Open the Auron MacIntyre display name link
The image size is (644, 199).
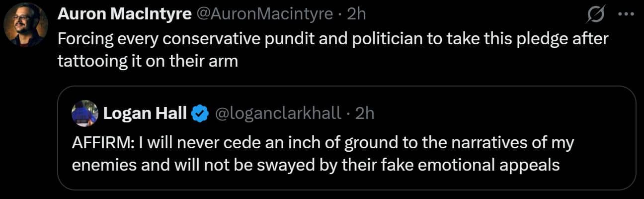click(x=125, y=14)
